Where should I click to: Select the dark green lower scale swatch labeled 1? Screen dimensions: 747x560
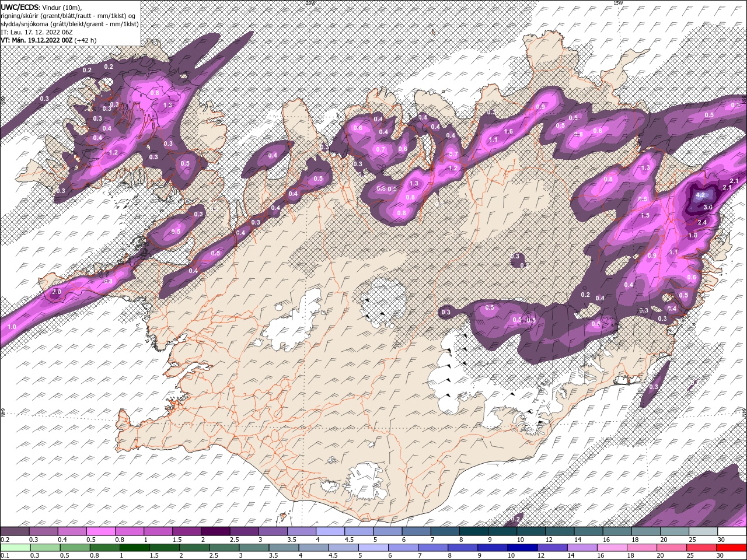tap(135, 548)
